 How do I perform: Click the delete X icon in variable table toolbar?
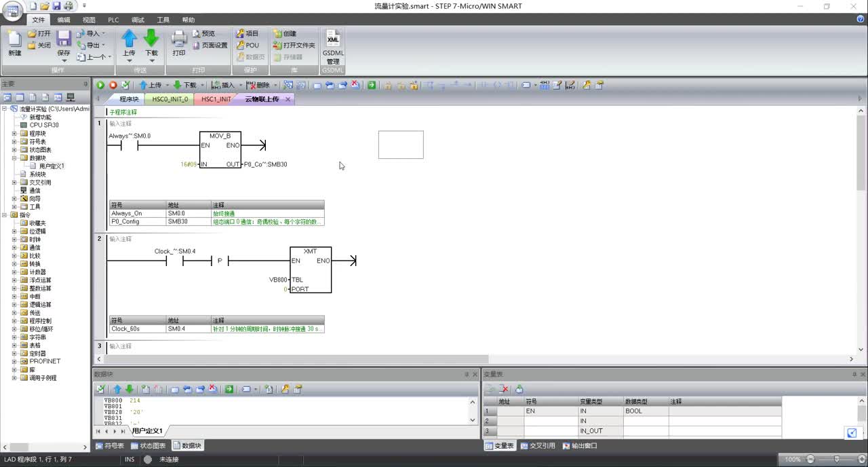(504, 389)
